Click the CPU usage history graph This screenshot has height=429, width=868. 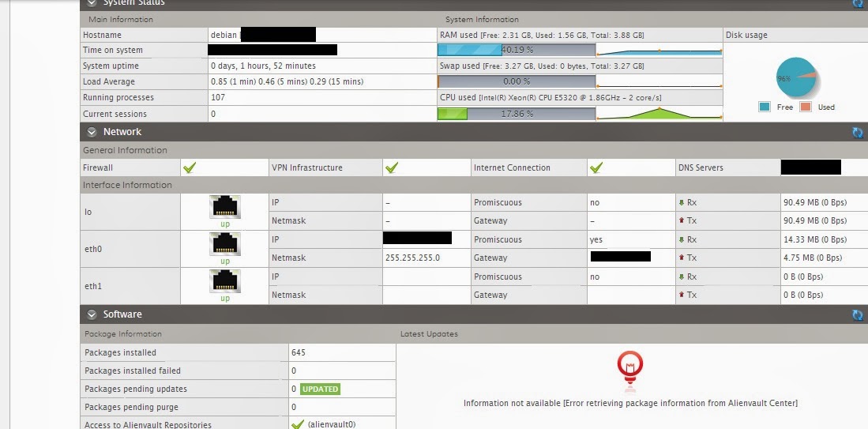pos(659,114)
